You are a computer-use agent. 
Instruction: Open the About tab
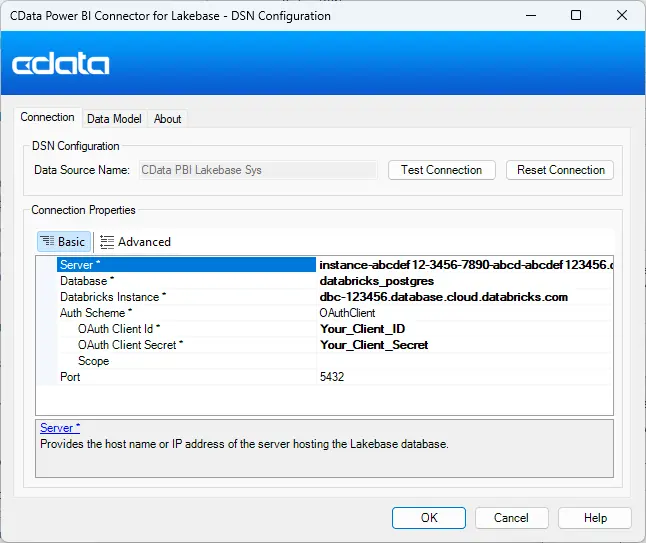pyautogui.click(x=167, y=119)
